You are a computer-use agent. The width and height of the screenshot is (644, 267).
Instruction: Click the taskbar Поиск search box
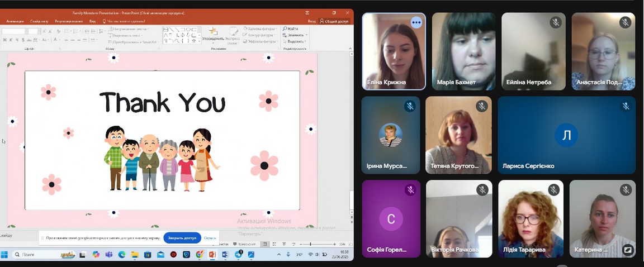pos(45,255)
